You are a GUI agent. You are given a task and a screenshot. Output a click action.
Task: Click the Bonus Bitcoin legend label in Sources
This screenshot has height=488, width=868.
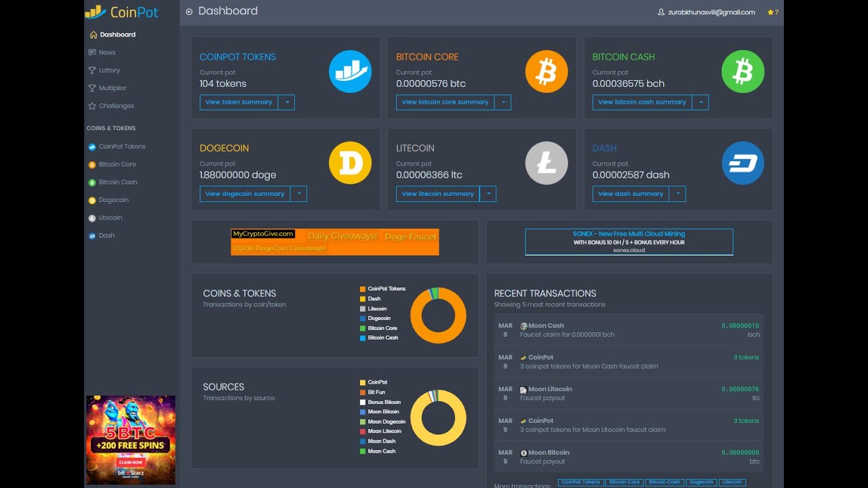(384, 403)
